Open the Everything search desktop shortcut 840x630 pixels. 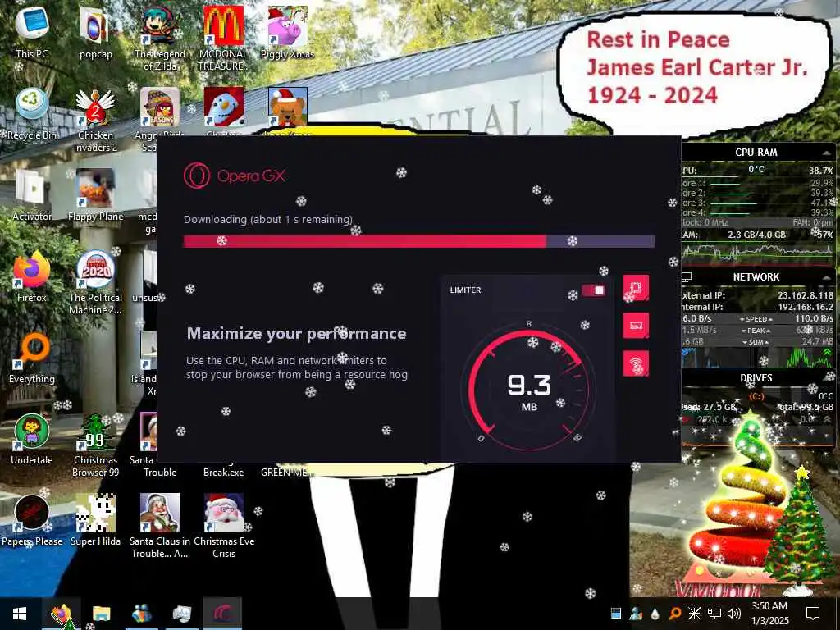coord(32,358)
